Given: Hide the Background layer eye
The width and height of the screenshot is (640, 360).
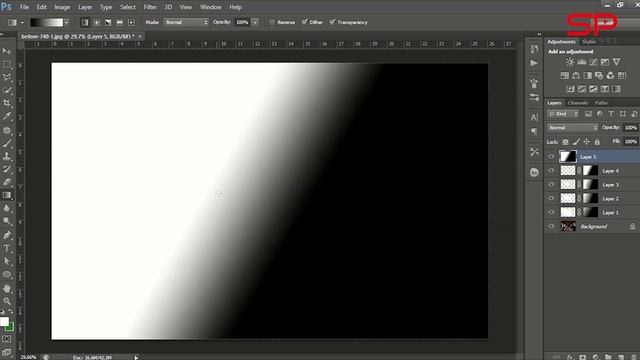Looking at the screenshot, I should point(551,226).
